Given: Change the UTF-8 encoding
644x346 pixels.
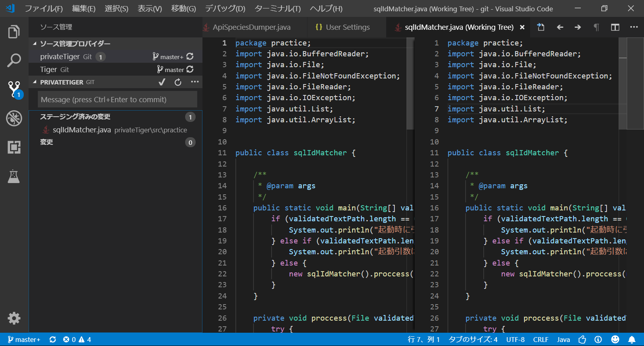Looking at the screenshot, I should (x=515, y=340).
